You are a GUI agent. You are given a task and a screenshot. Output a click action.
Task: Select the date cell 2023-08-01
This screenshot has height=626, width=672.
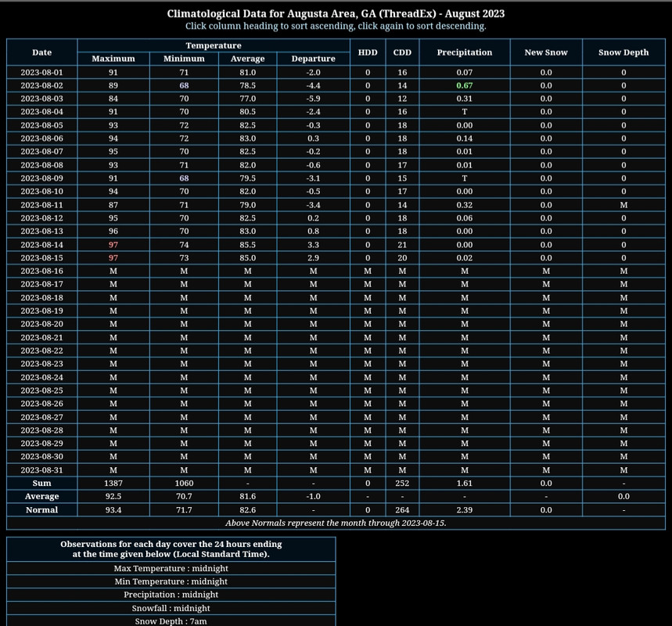pos(41,73)
